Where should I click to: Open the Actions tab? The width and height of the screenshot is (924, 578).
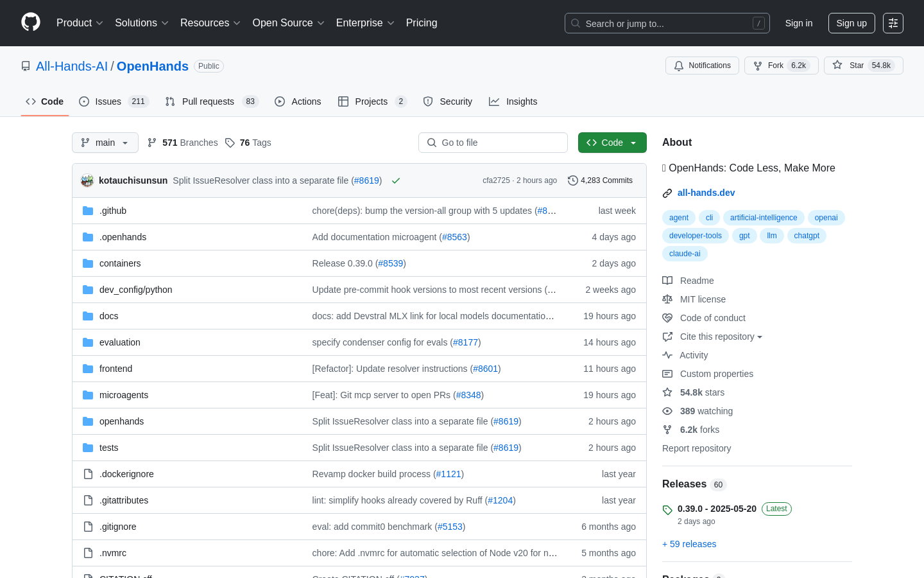tap(298, 101)
